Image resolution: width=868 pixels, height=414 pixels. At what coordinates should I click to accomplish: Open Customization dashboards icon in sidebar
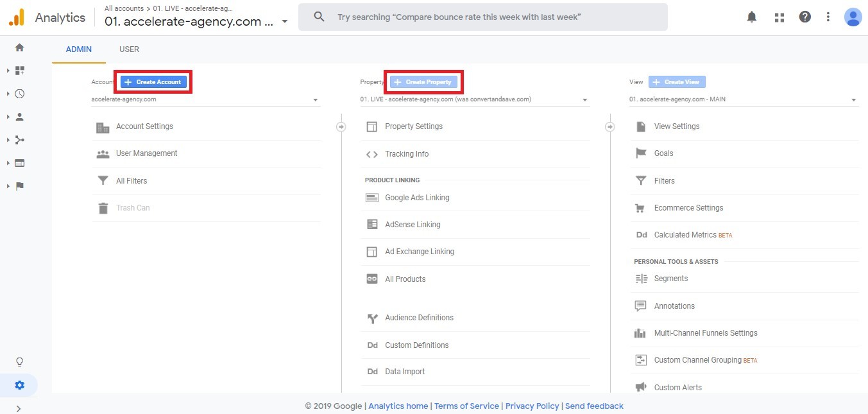tap(20, 71)
